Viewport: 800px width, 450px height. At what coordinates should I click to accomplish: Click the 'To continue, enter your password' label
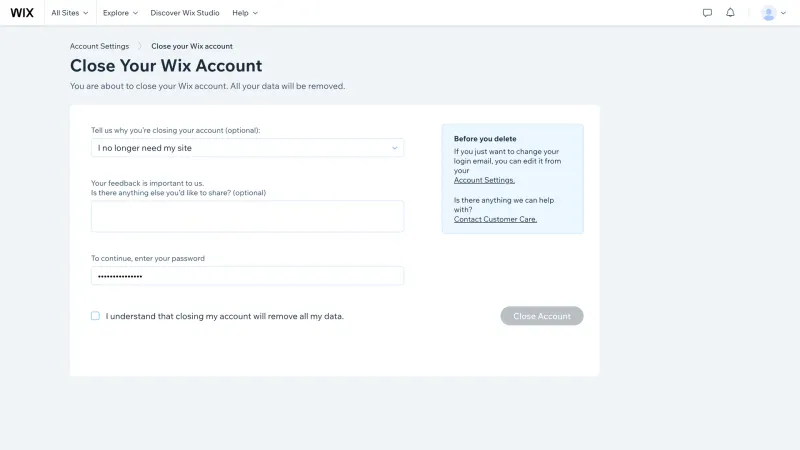(x=148, y=258)
